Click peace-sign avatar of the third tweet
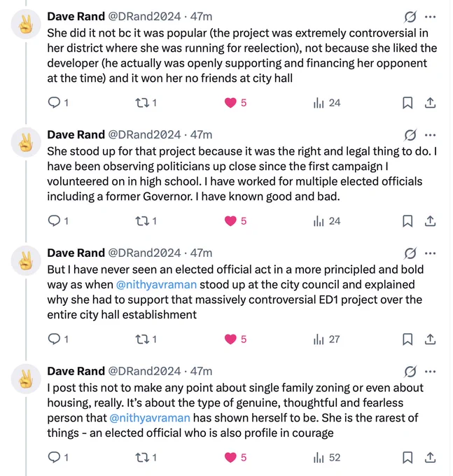This screenshot has width=453, height=476. tap(26, 260)
